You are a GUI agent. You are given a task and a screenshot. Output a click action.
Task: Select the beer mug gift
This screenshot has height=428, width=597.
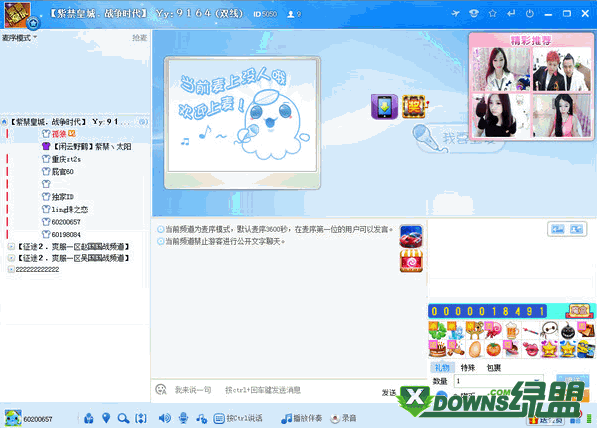512,331
